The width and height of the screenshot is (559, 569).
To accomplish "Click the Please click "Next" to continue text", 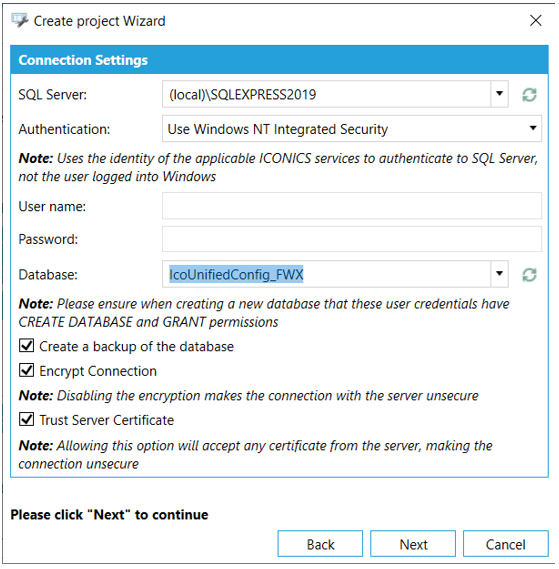I will pos(109,515).
